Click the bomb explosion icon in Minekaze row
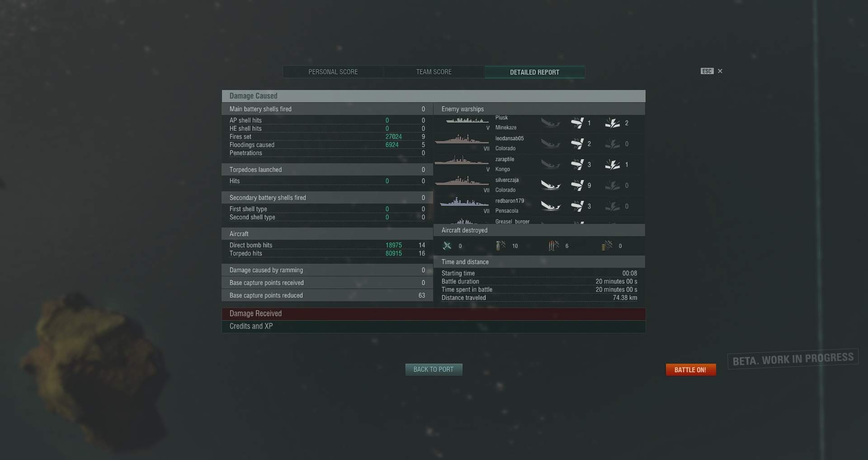The width and height of the screenshot is (868, 460). pos(613,123)
